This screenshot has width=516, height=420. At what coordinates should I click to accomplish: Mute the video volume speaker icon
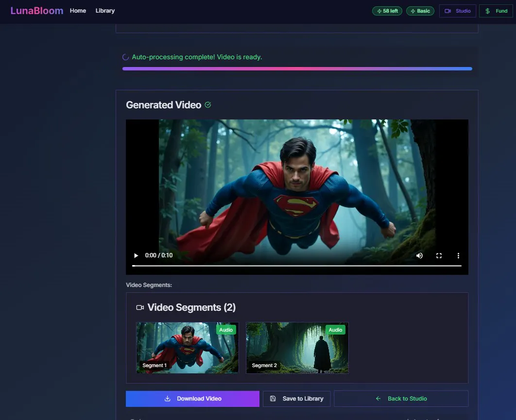pyautogui.click(x=419, y=255)
